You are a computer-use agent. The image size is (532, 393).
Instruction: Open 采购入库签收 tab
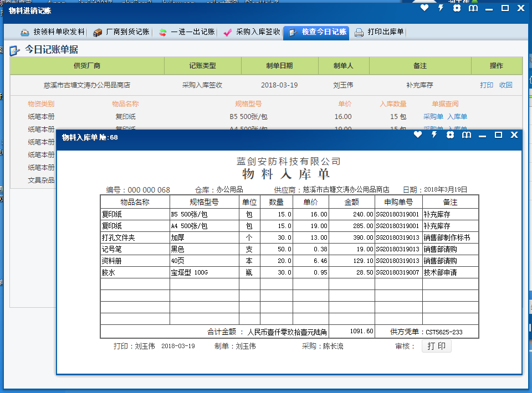[252, 32]
